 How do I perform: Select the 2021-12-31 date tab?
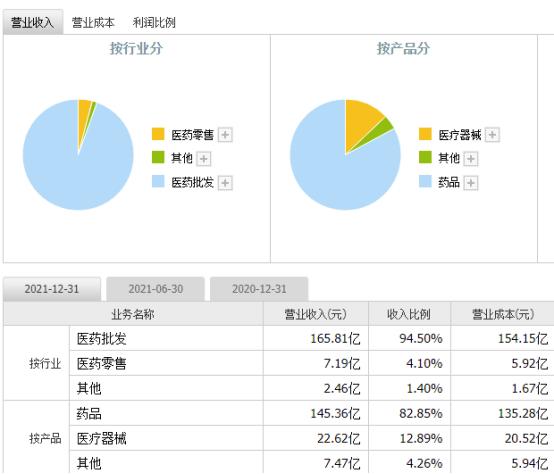52,289
